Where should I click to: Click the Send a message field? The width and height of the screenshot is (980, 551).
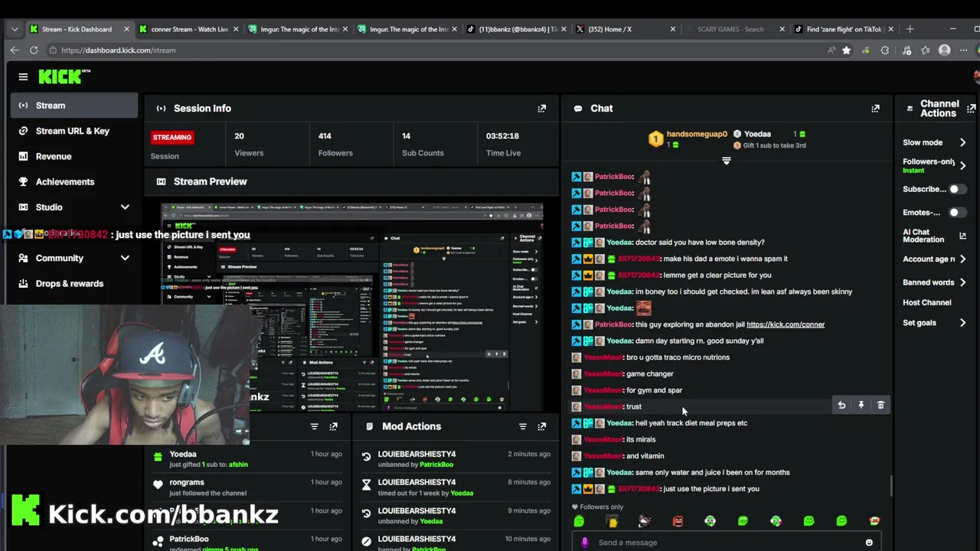point(727,543)
